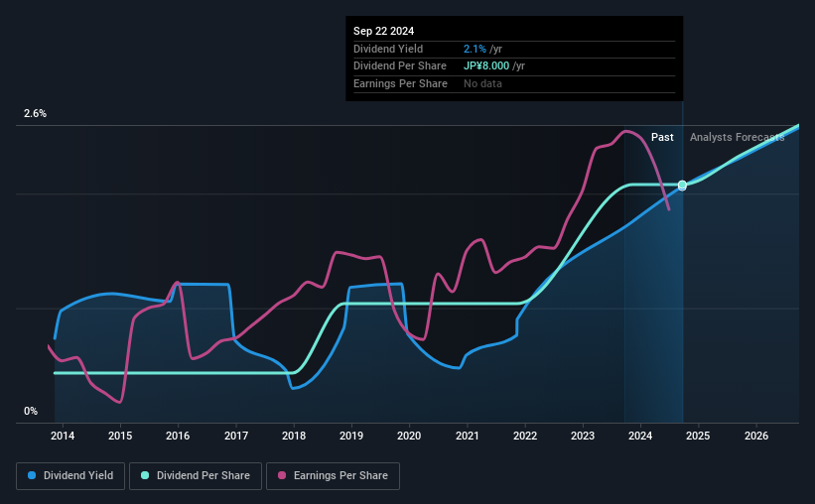Viewport: 815px width, 504px height.
Task: Click the 2025 x-axis label
Action: tap(698, 436)
